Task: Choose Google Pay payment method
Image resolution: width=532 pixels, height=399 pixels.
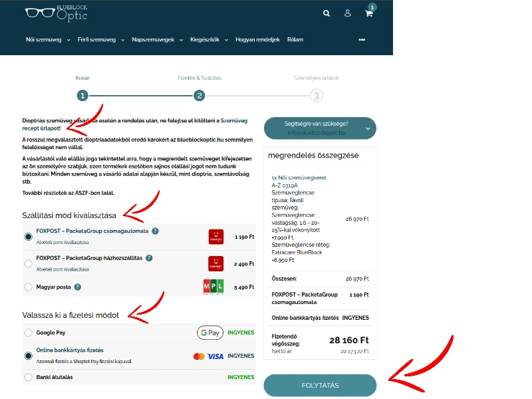Action: point(28,332)
